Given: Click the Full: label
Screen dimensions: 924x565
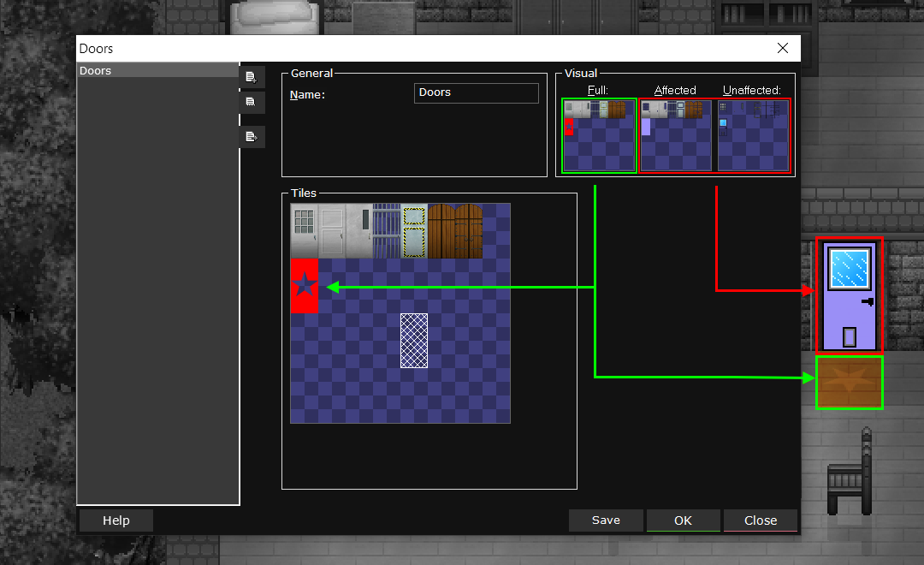Looking at the screenshot, I should [x=597, y=90].
